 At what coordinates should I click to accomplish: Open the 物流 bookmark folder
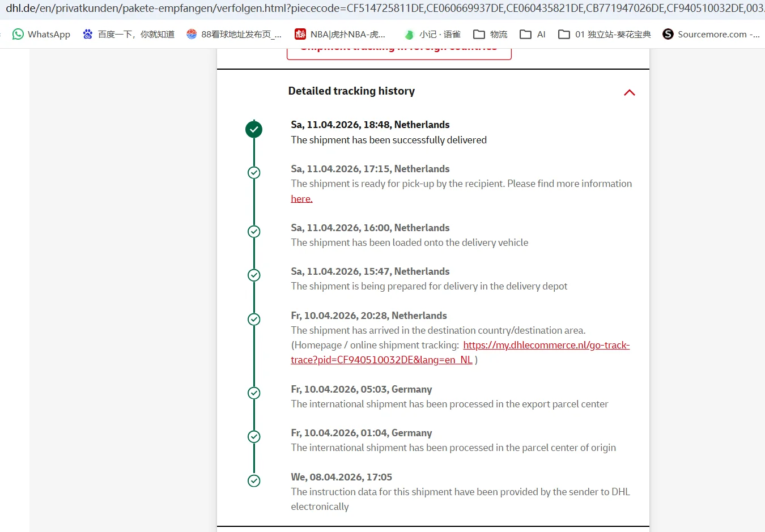point(490,34)
